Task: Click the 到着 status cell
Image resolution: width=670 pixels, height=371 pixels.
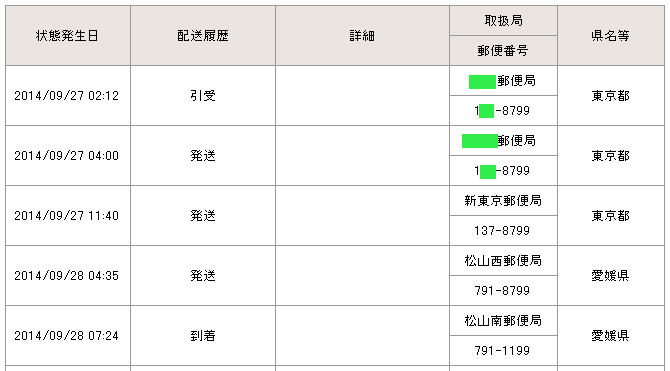Action: (x=203, y=336)
